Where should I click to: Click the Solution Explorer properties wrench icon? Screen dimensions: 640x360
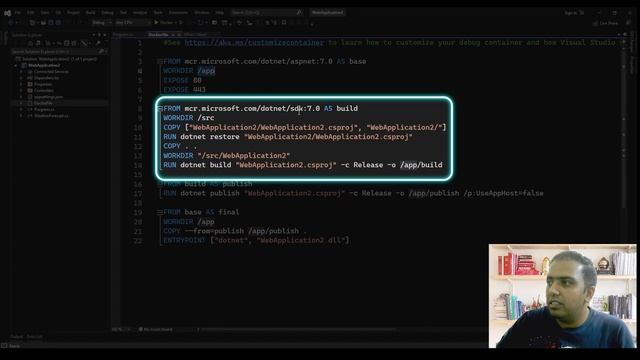click(x=98, y=43)
